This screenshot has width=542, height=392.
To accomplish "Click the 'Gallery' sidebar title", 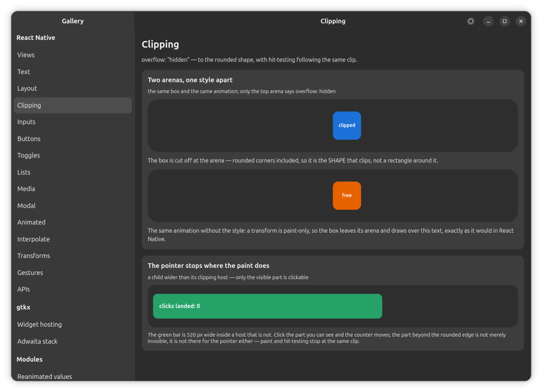I will click(73, 21).
